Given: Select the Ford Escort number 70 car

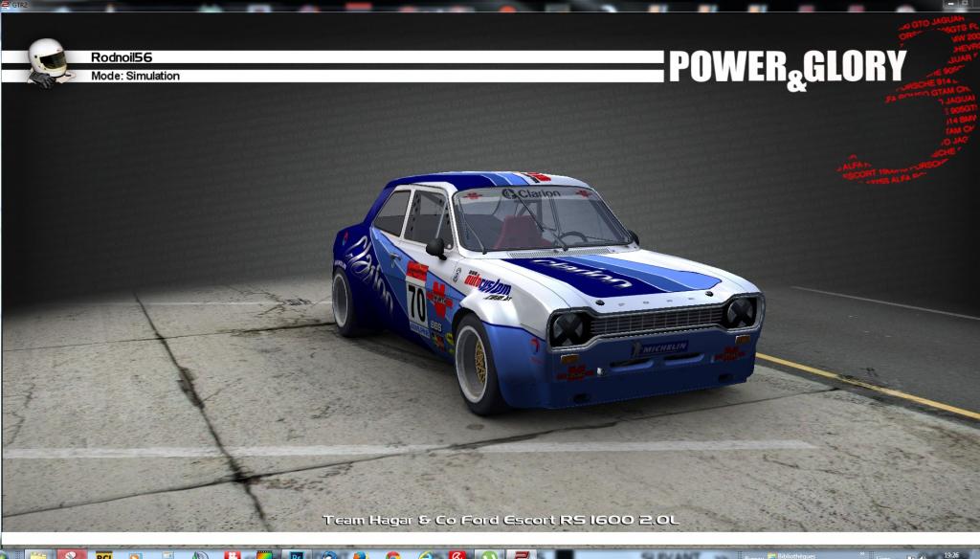Looking at the screenshot, I should pos(546,293).
